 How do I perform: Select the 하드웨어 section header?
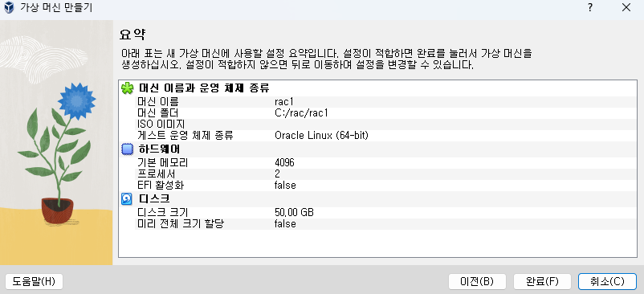pyautogui.click(x=159, y=149)
